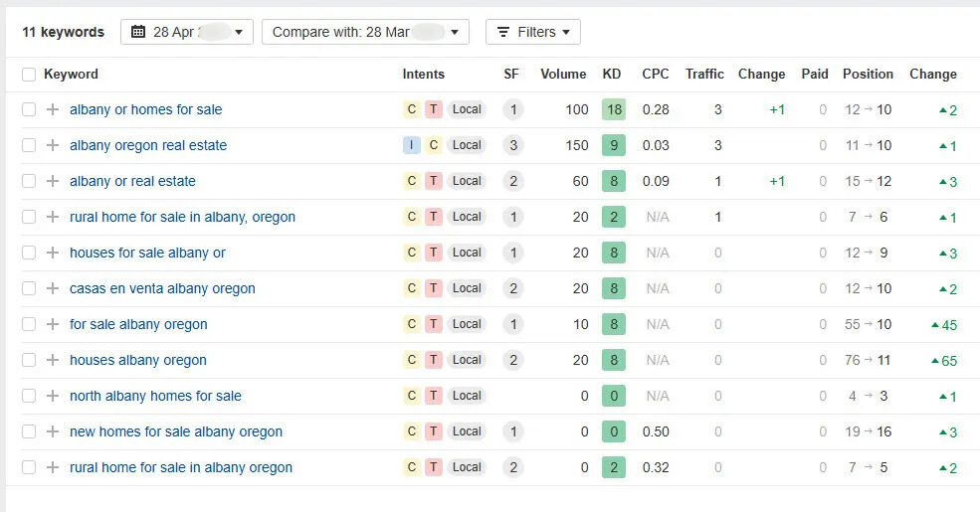The height and width of the screenshot is (512, 980).
Task: Click Local intent tag for 'north albany homes for sale'
Action: tap(467, 396)
